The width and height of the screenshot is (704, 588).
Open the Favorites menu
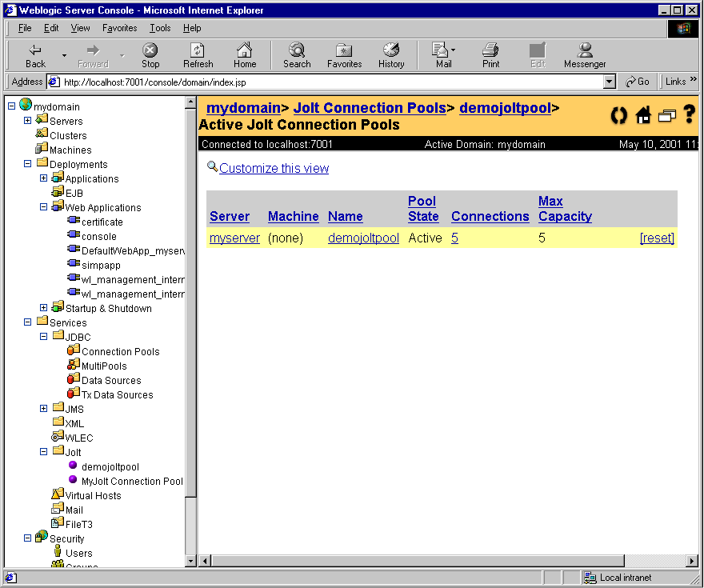coord(119,28)
